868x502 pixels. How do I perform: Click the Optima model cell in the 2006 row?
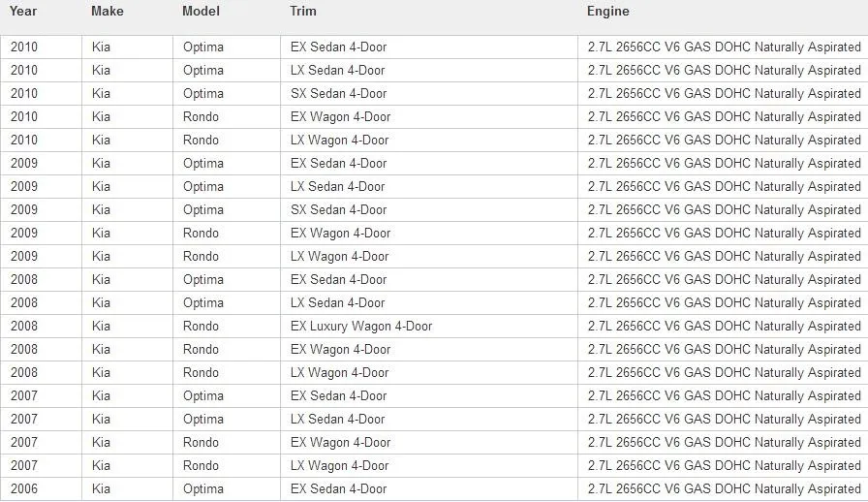(x=227, y=489)
